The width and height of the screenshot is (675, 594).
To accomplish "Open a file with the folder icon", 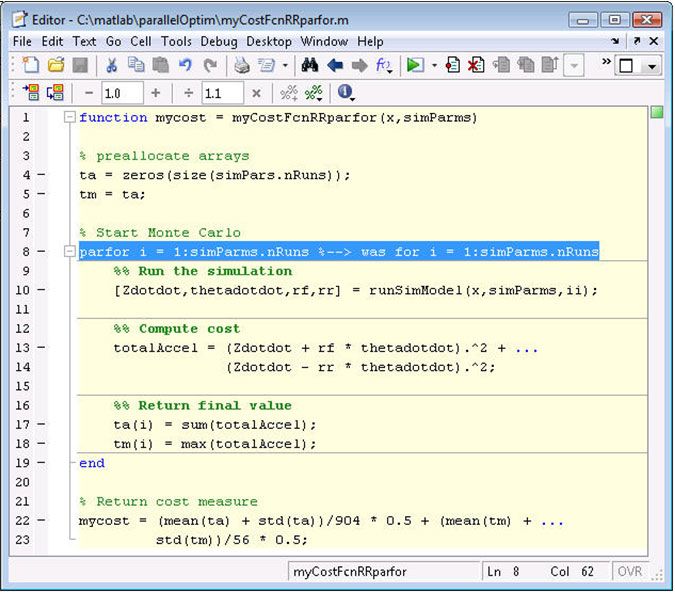I will pos(56,65).
